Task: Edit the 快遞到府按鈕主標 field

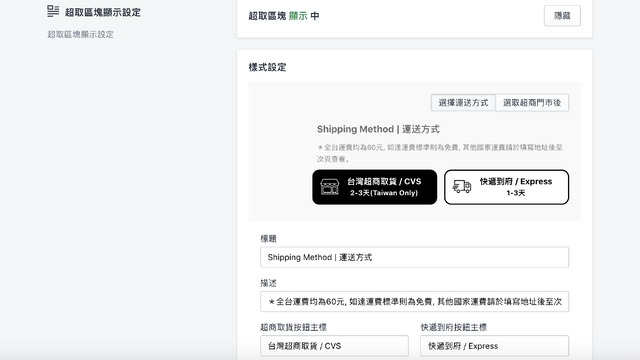Action: tap(494, 346)
